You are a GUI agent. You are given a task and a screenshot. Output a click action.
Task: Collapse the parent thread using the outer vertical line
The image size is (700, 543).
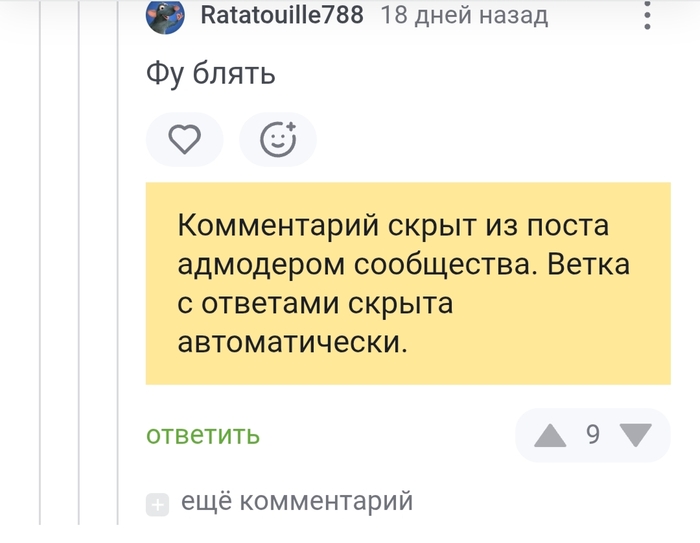[x=40, y=300]
